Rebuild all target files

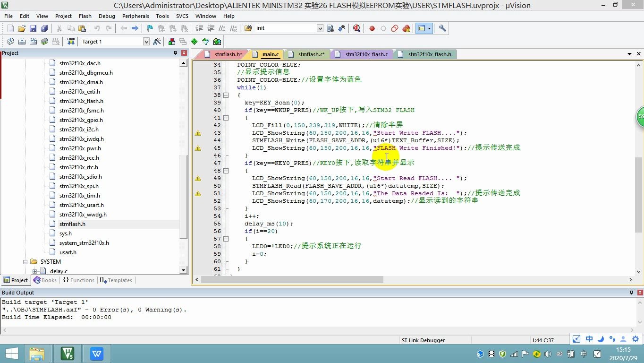[33, 42]
